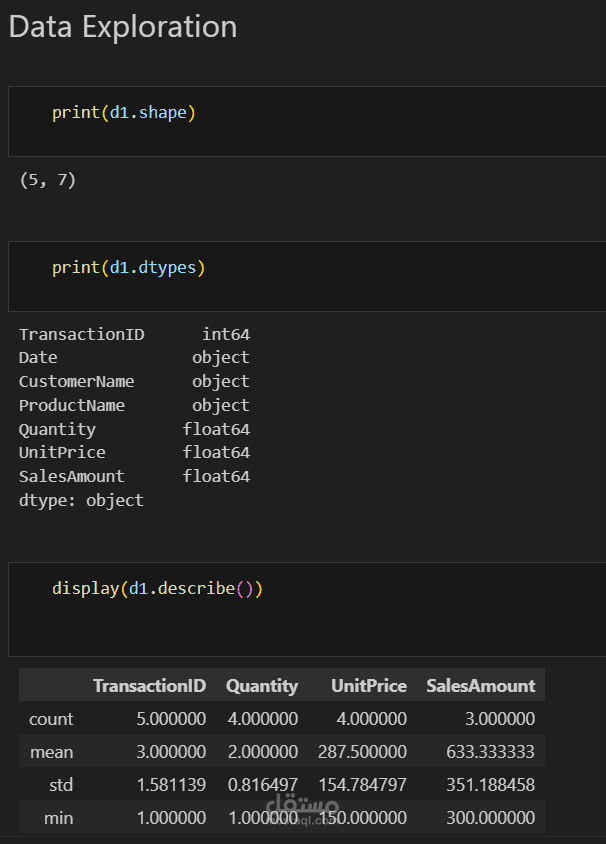This screenshot has height=844, width=606.
Task: Click the "Data Exploration" heading
Action: pyautogui.click(x=123, y=27)
